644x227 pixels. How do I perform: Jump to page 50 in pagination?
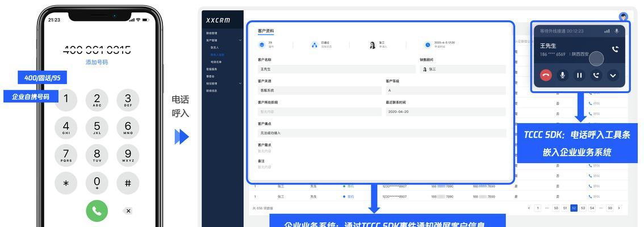[556, 208]
